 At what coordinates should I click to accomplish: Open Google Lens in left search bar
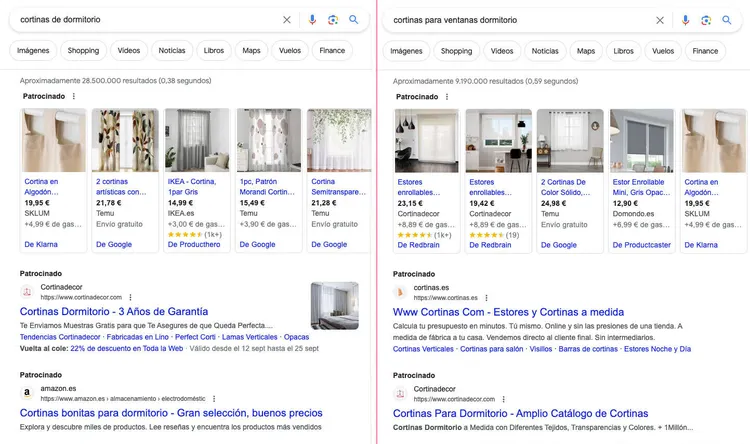(333, 20)
